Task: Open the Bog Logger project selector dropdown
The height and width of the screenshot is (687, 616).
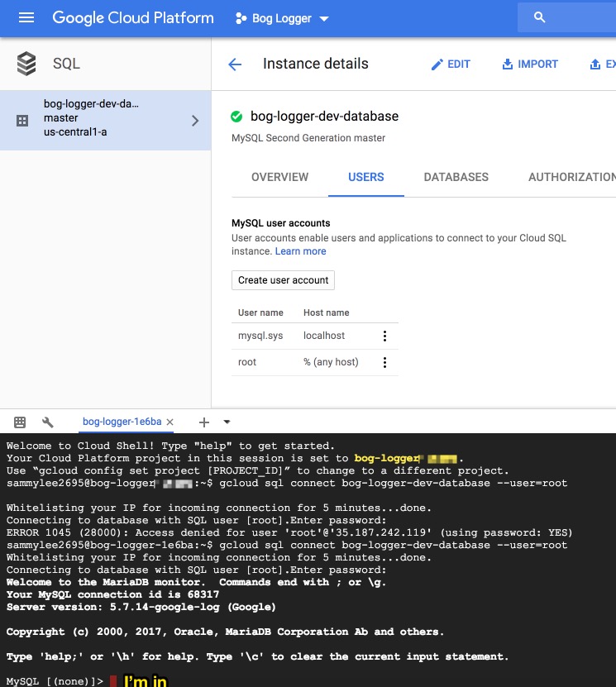Action: [x=282, y=18]
